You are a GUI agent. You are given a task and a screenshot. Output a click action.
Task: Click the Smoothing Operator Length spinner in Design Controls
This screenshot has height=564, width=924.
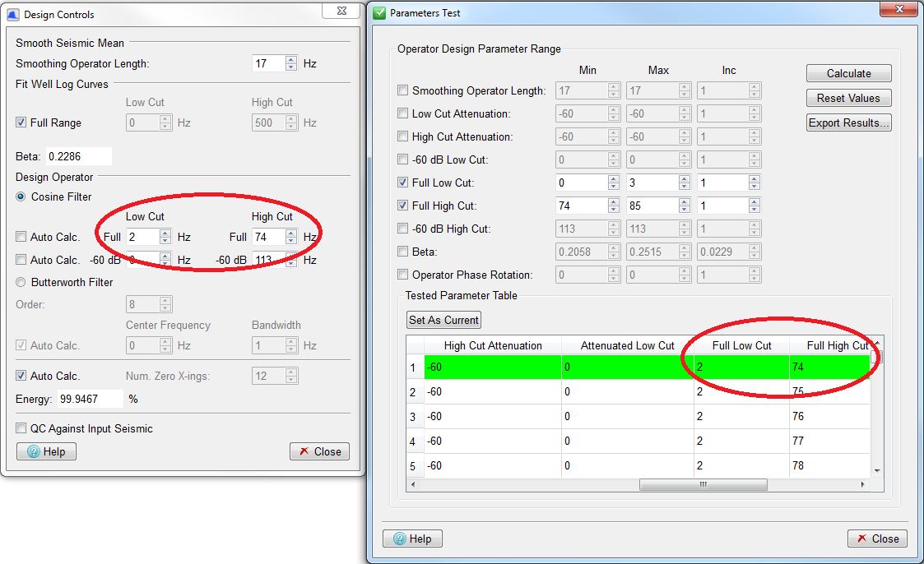(x=291, y=63)
